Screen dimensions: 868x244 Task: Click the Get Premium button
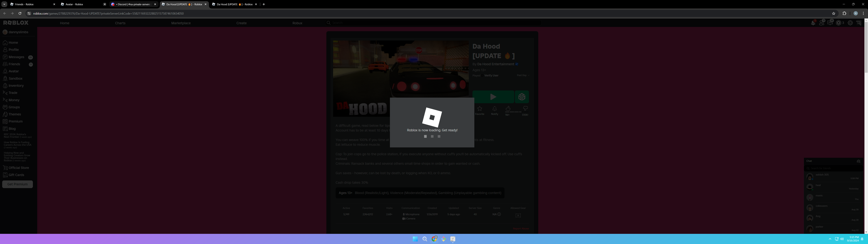17,184
